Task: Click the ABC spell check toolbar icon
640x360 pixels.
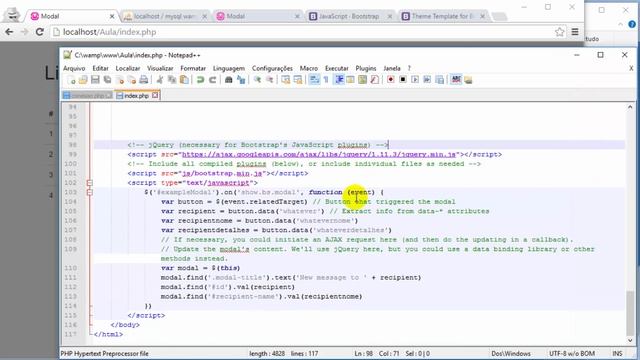Action: (456, 80)
